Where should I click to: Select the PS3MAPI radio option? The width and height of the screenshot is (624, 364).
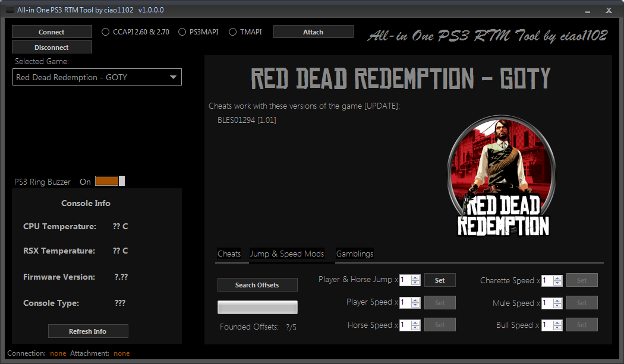(x=198, y=32)
